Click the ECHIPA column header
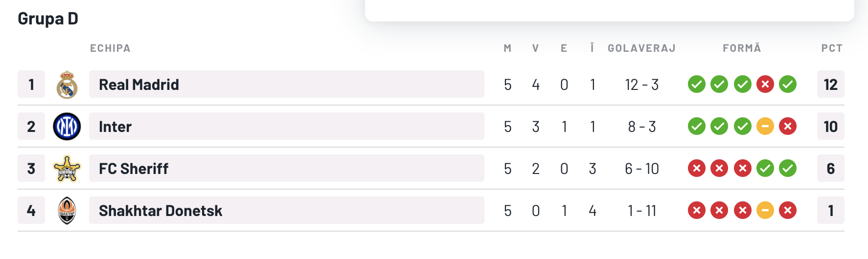This screenshot has width=868, height=259. pyautogui.click(x=110, y=48)
